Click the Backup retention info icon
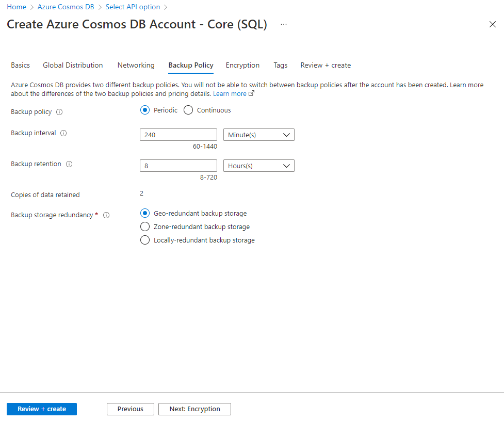Screen dimensions: 504x421 69,164
